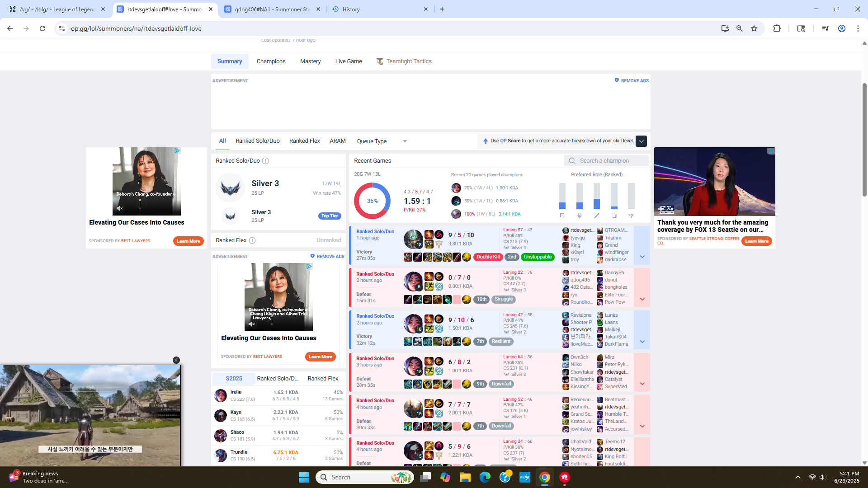868x488 pixels.
Task: Click the Ranked Solo/Duo info icon
Action: click(x=266, y=161)
